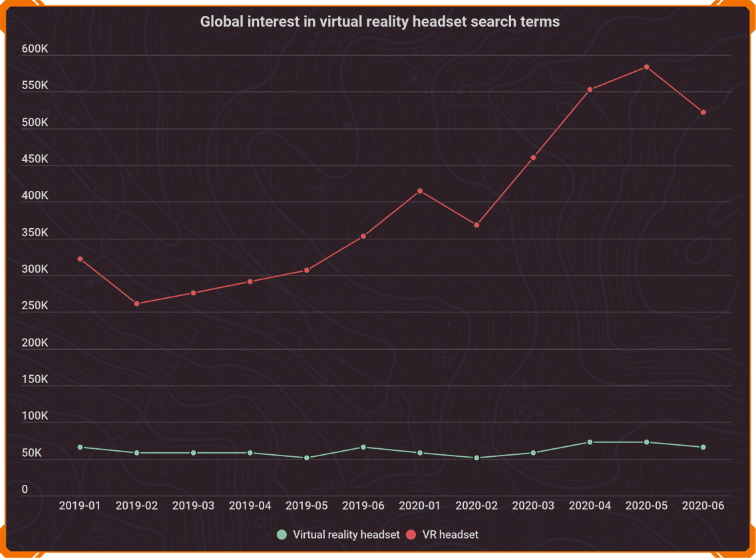Click the 600K y-axis label

coord(35,49)
